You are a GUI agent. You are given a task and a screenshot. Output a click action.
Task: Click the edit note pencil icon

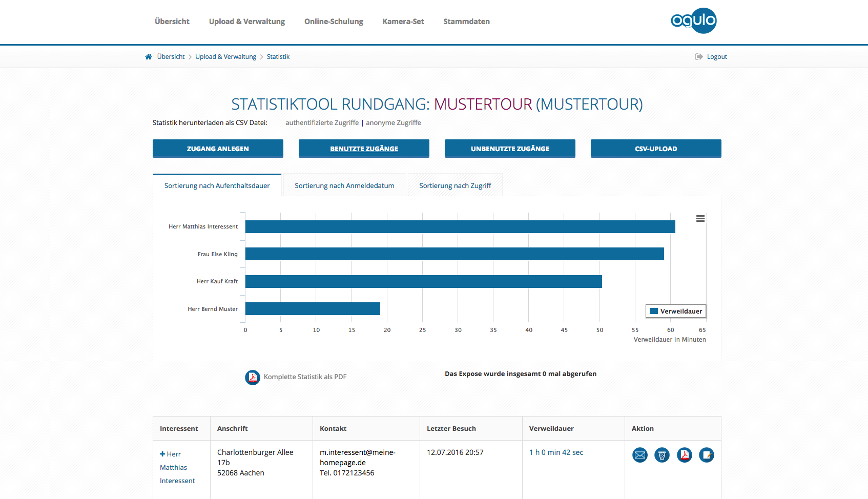[x=706, y=455]
